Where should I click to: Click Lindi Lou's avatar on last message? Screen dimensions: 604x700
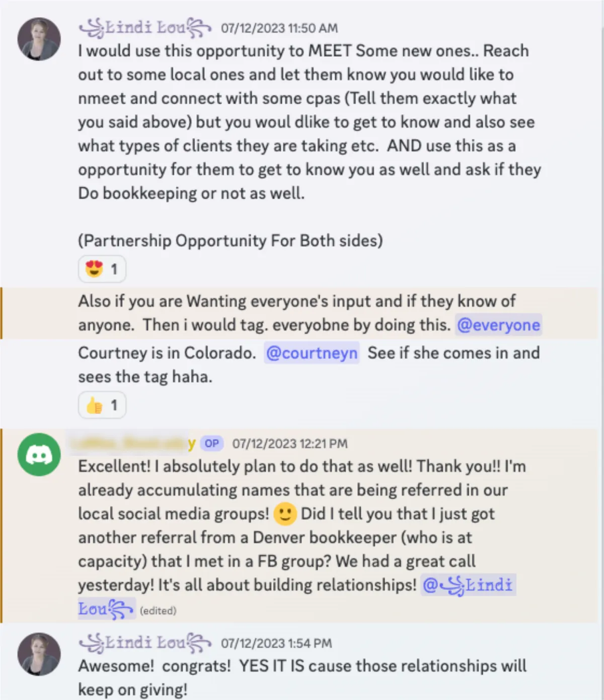click(39, 654)
